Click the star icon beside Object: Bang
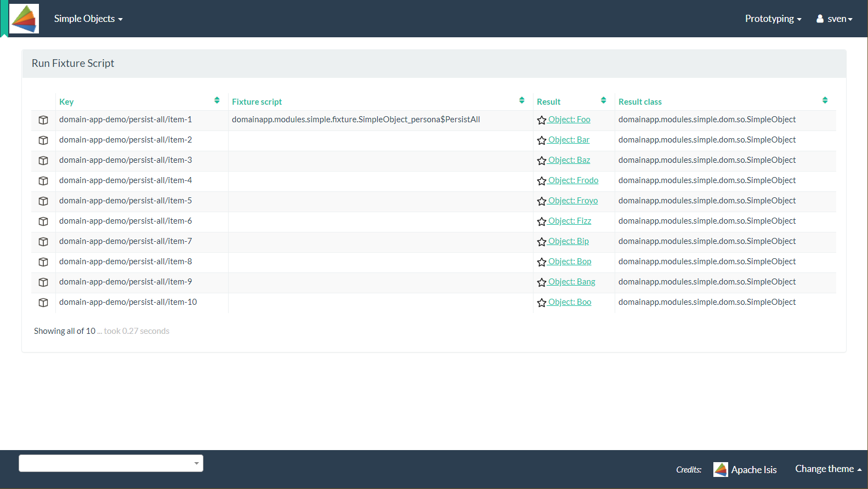This screenshot has height=489, width=868. click(x=542, y=282)
